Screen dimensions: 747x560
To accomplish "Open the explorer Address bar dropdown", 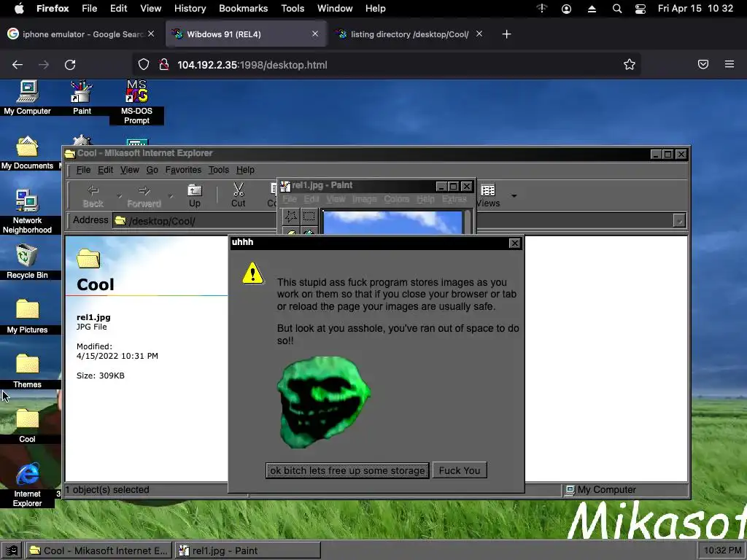I will [679, 220].
